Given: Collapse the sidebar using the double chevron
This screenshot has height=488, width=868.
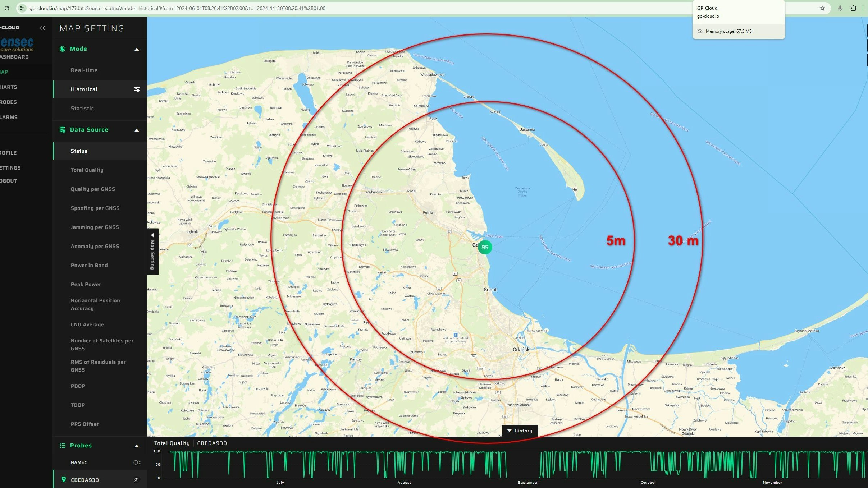Looking at the screenshot, I should (43, 28).
